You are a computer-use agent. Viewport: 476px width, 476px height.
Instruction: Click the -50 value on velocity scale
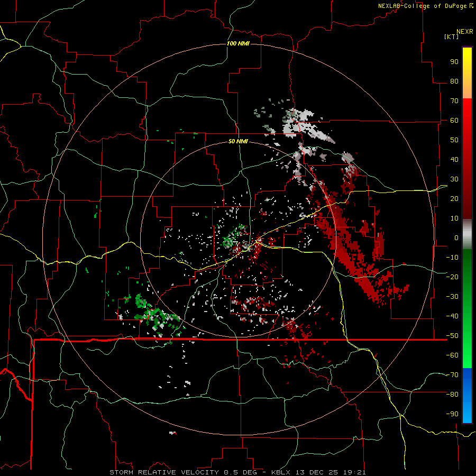click(x=452, y=336)
